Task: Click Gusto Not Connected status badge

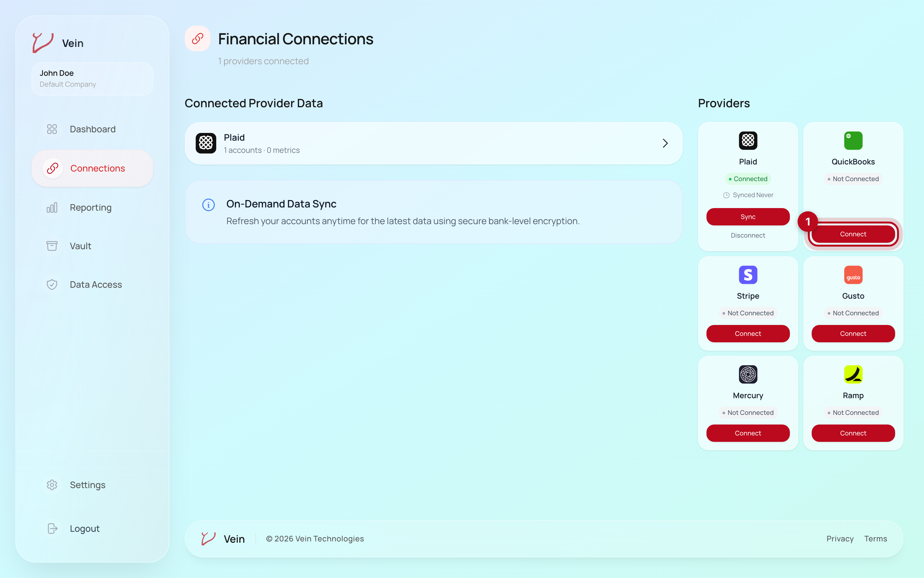Action: 853,313
